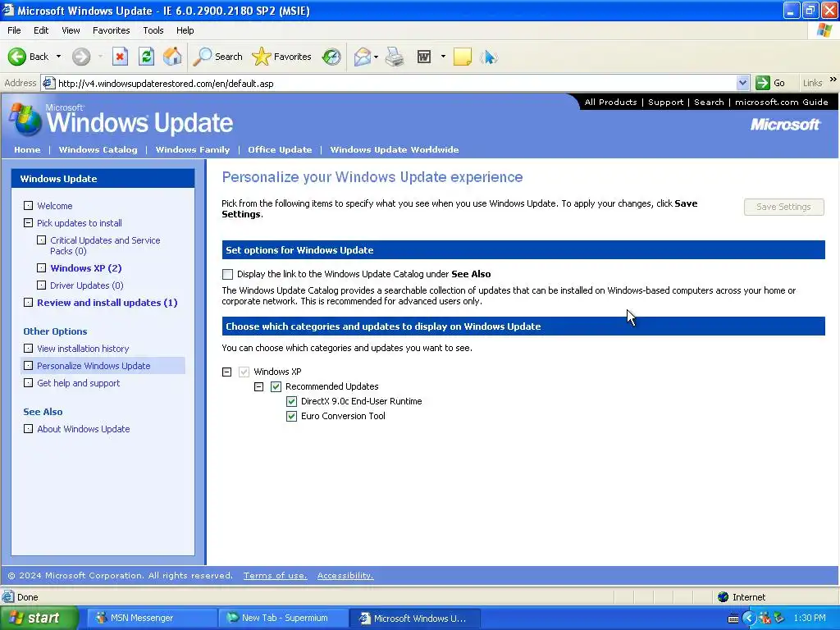Click the yellow Discuss note icon
The image size is (840, 630).
click(463, 57)
